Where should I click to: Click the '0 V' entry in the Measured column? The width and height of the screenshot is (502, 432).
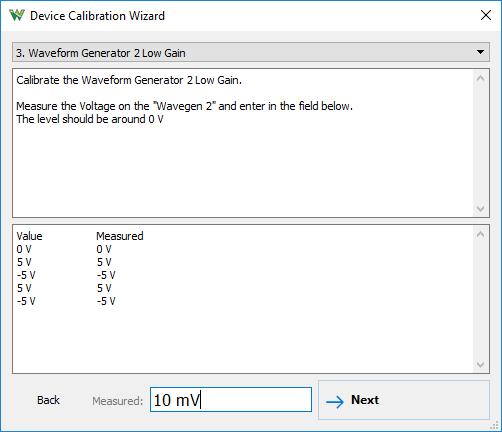pyautogui.click(x=104, y=249)
